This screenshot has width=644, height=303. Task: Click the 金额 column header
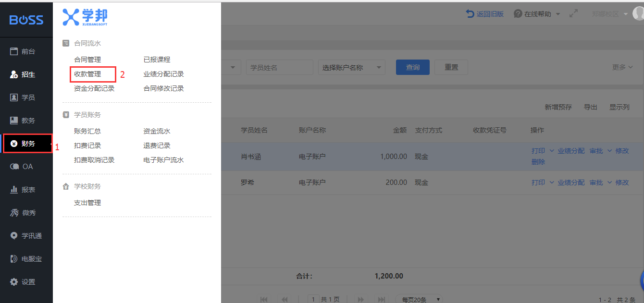click(x=400, y=130)
